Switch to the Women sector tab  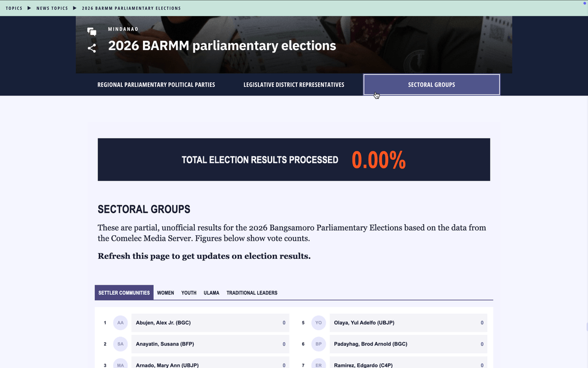tap(165, 293)
